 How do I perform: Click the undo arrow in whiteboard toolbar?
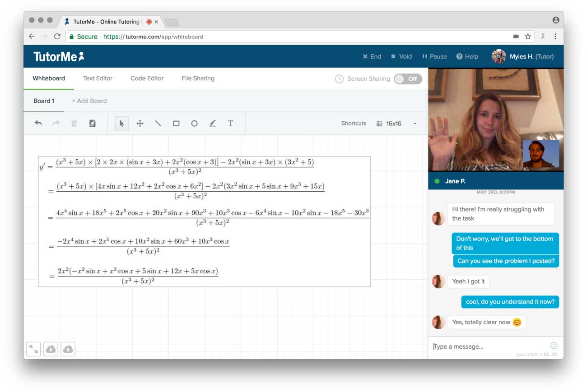click(x=38, y=123)
